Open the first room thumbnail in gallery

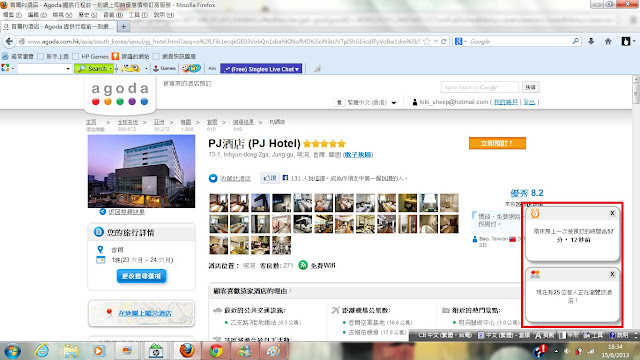coord(219,202)
